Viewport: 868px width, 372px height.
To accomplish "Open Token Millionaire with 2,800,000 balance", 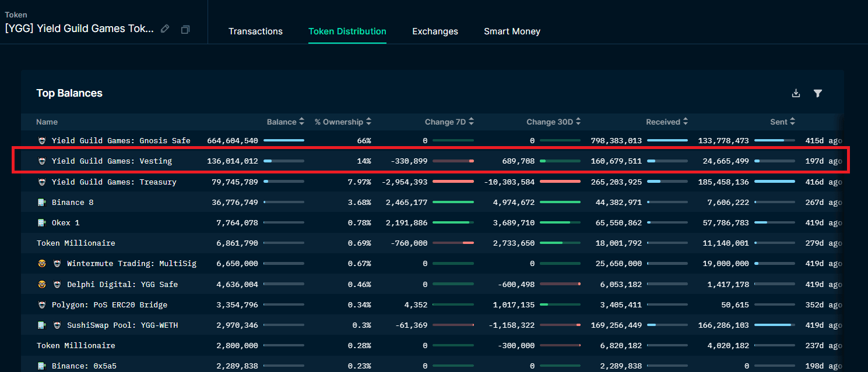I will [76, 346].
